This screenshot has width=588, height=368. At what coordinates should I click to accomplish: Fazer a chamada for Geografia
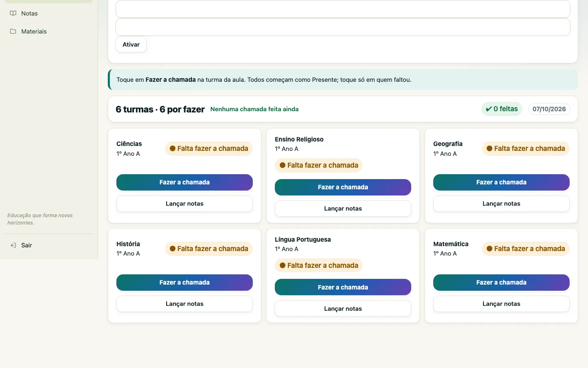pyautogui.click(x=501, y=182)
